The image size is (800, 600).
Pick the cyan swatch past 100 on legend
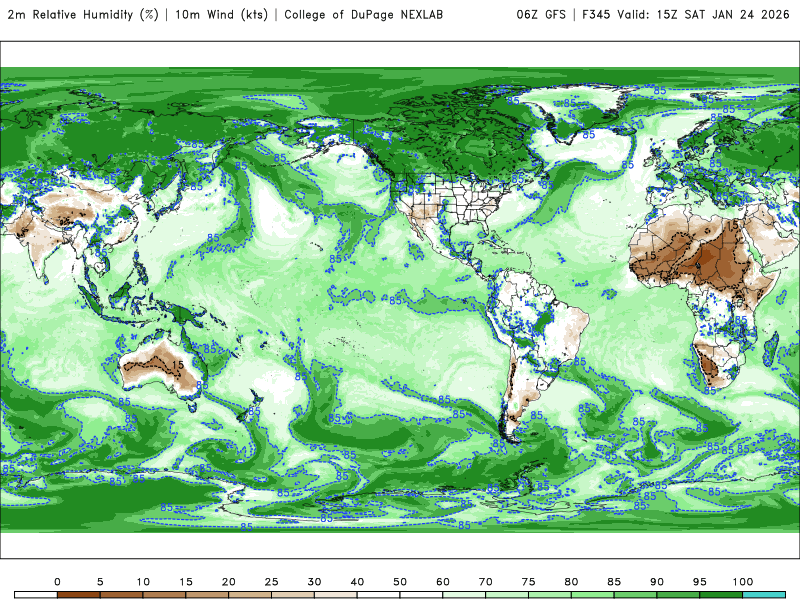(x=764, y=595)
